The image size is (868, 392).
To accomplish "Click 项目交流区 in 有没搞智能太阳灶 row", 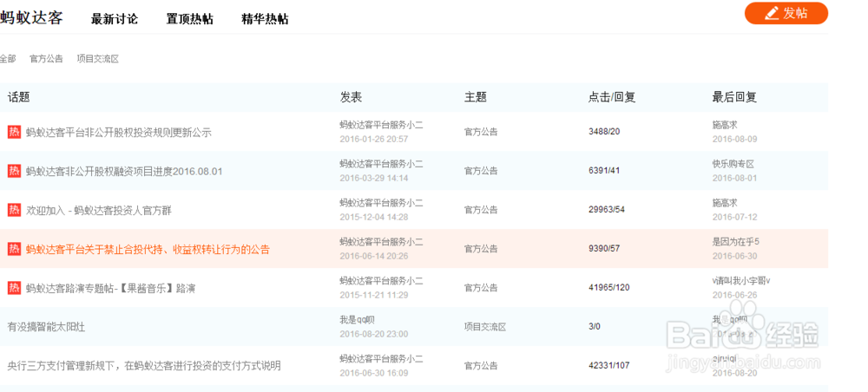I will (x=485, y=327).
